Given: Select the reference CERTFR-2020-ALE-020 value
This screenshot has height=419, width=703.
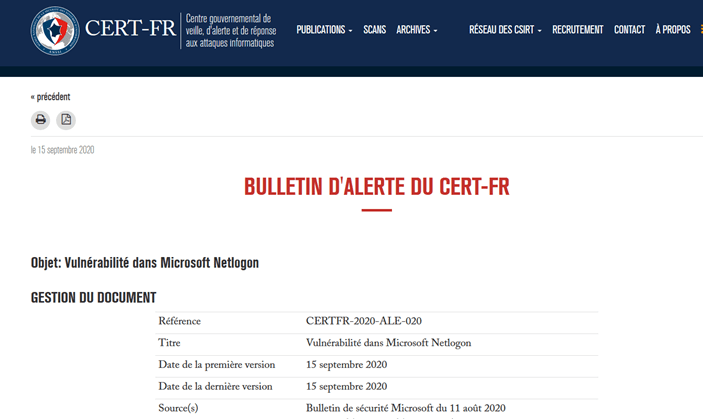Looking at the screenshot, I should click(x=363, y=321).
